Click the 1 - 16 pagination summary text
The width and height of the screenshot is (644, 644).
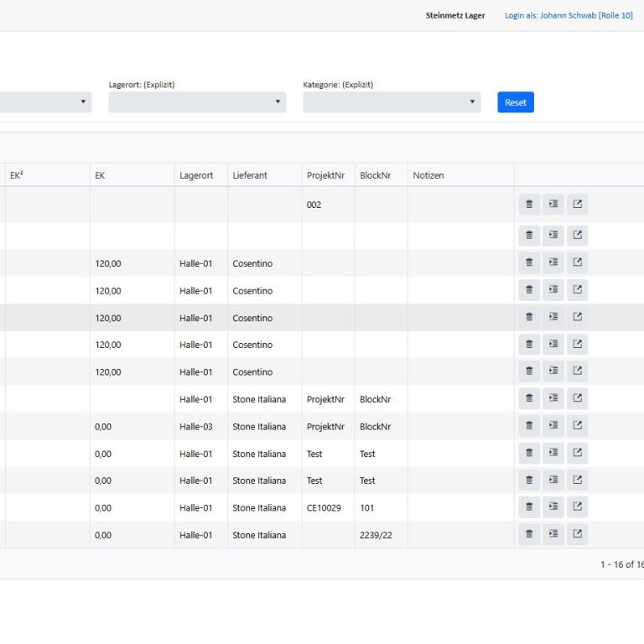[622, 564]
